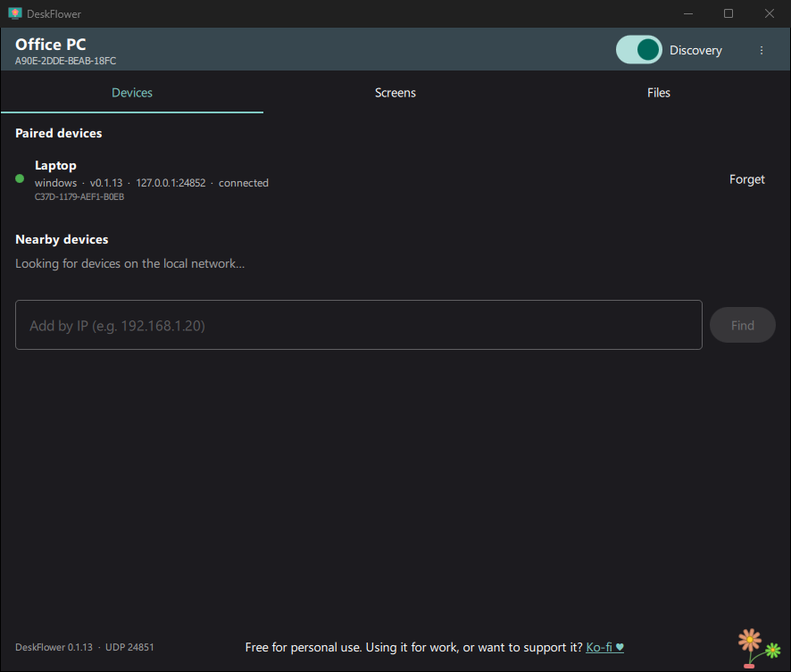Viewport: 791px width, 672px height.
Task: Click the Nearby devices heading
Action: coord(62,239)
